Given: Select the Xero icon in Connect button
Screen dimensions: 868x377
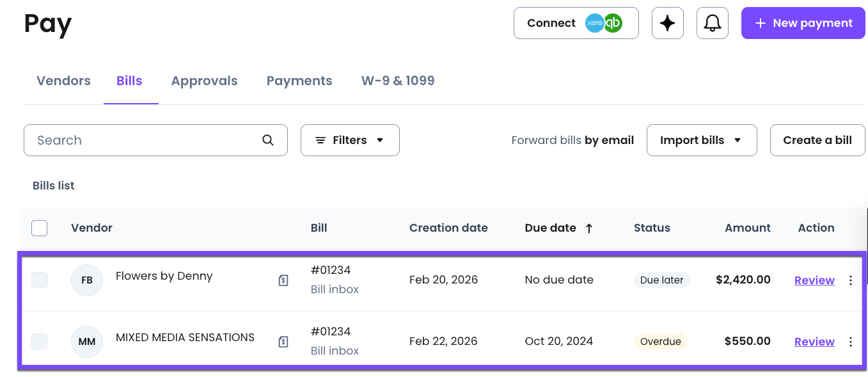Looking at the screenshot, I should coord(594,23).
